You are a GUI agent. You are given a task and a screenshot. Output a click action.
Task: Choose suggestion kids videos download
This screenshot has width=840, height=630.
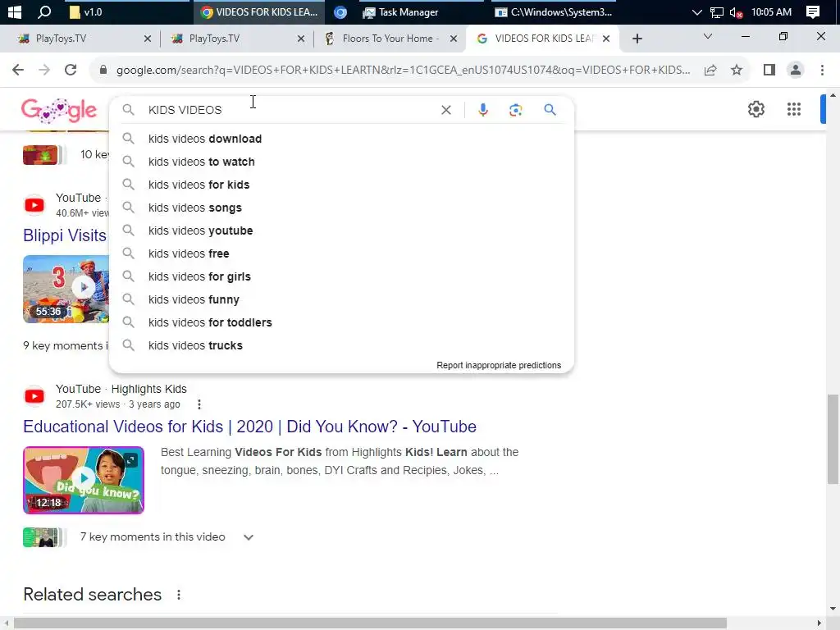point(341,139)
